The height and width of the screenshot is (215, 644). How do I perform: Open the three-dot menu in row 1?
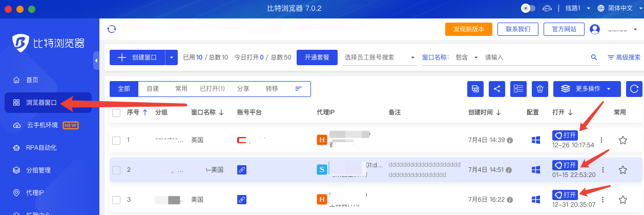[x=603, y=140]
